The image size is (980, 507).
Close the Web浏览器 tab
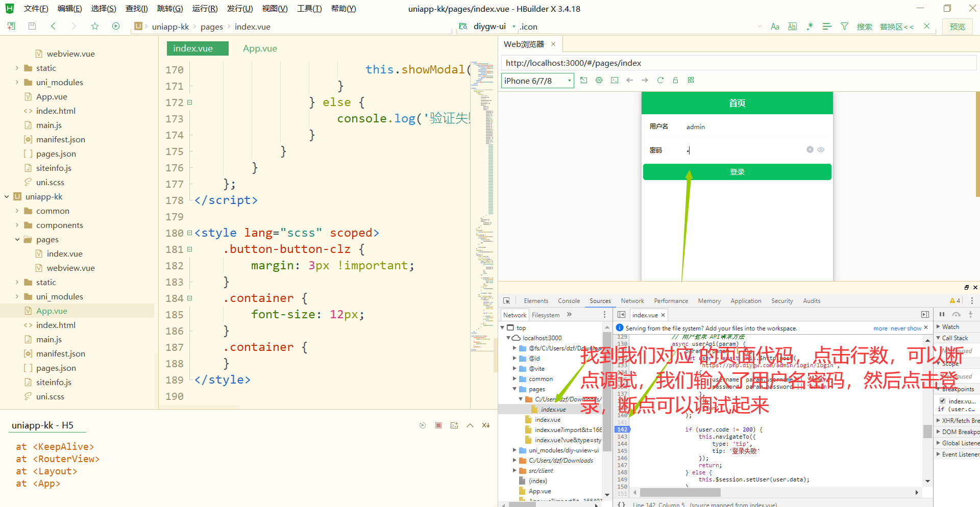[553, 44]
